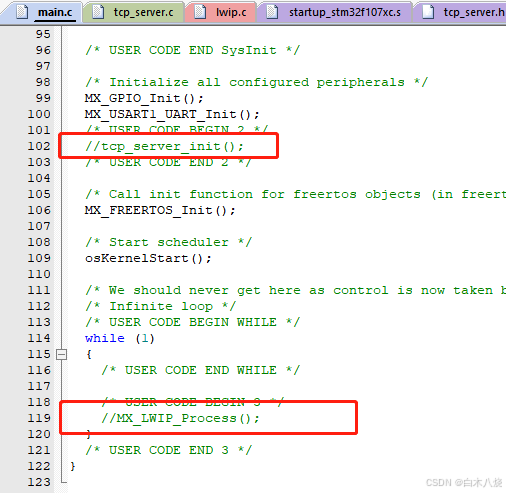This screenshot has width=506, height=494.
Task: Click 'We should never get here' comment
Action: pos(295,290)
